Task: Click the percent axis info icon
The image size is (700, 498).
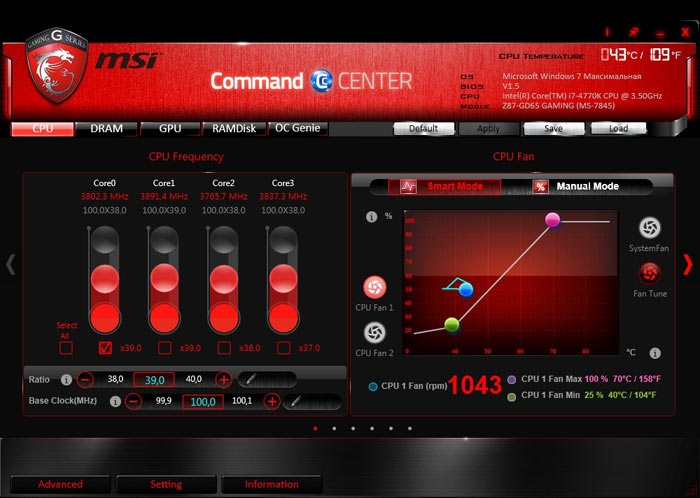Action: coord(371,217)
